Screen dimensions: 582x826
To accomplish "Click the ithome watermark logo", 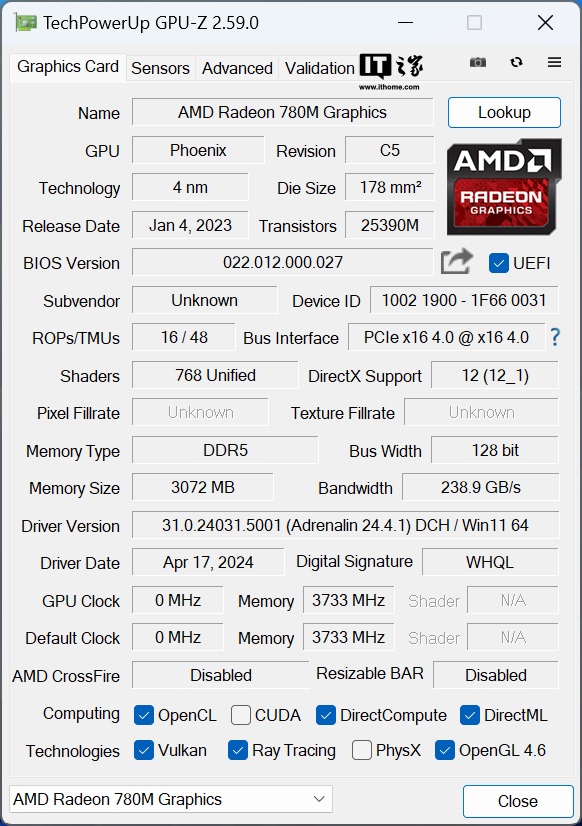I will (391, 71).
